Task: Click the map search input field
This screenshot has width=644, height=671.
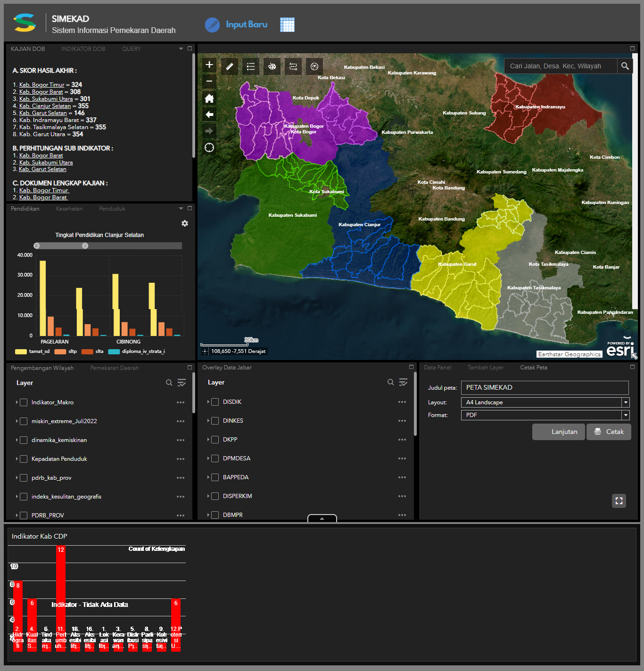Action: (x=560, y=66)
